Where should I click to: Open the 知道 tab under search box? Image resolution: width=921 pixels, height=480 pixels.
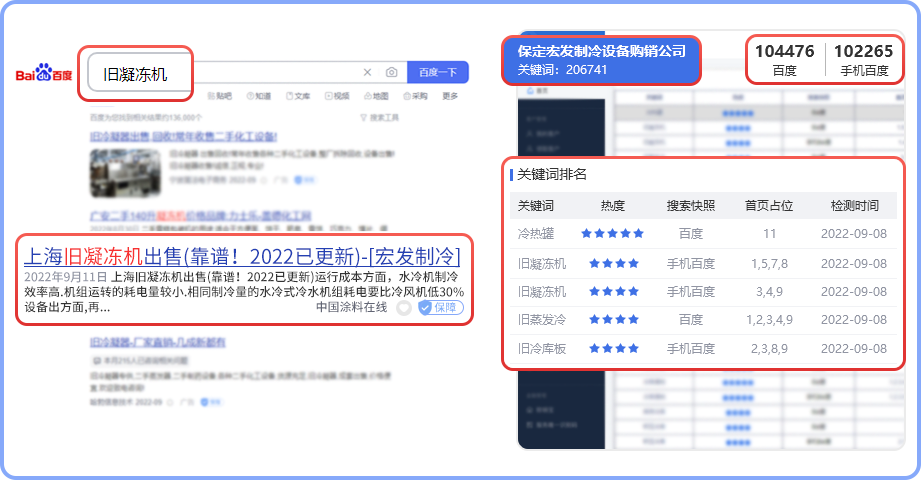click(258, 96)
